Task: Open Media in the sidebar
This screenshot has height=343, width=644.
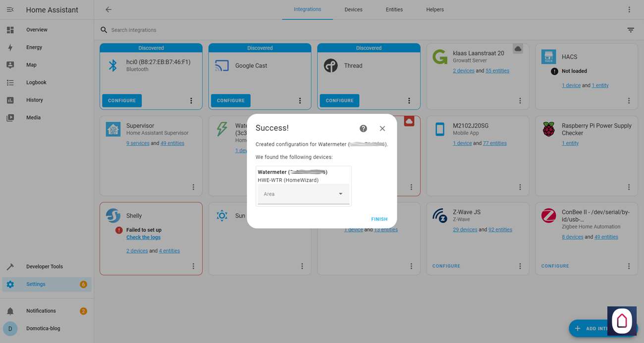Action: (x=47, y=117)
